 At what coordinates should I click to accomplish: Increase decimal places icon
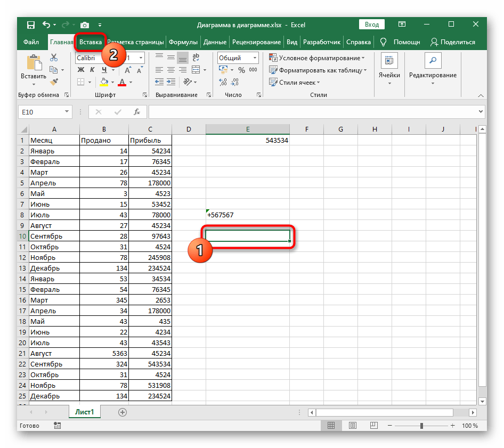pos(223,82)
